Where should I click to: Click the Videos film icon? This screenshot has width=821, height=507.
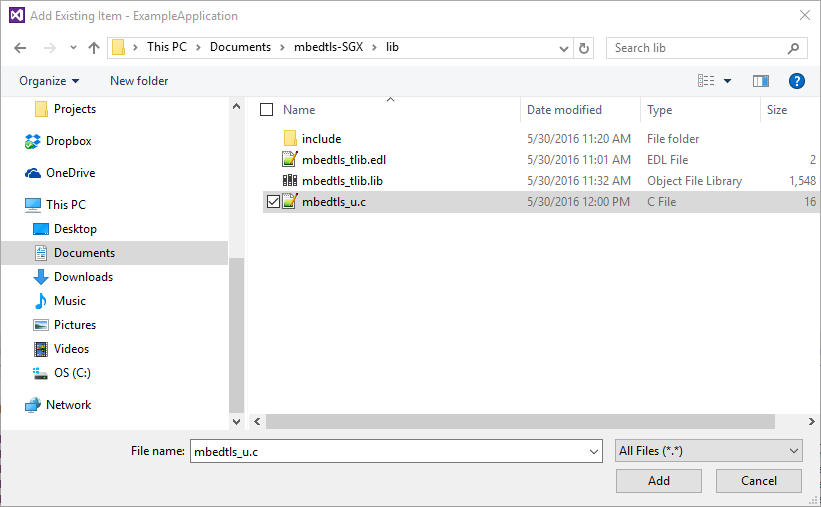[x=41, y=349]
